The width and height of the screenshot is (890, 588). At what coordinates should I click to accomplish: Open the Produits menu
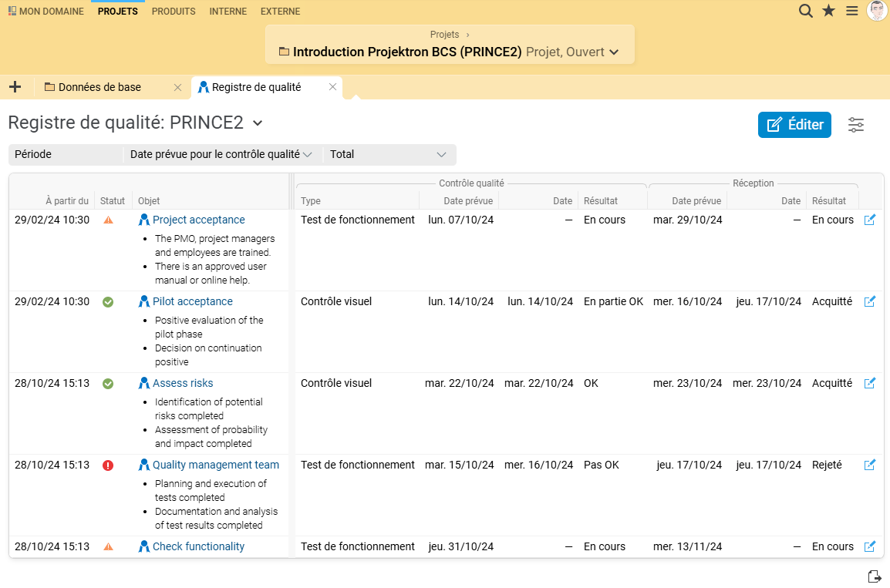173,12
